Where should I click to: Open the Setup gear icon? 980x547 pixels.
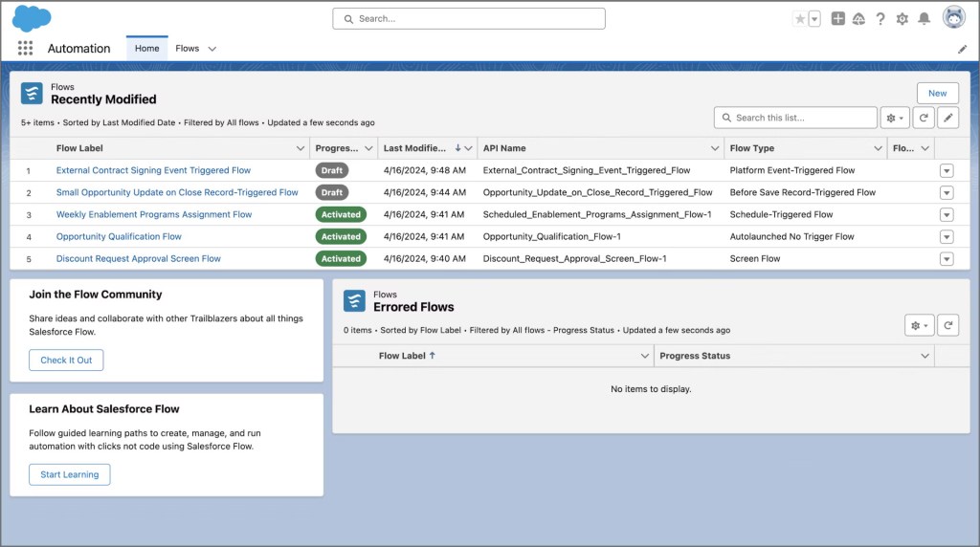pos(902,19)
